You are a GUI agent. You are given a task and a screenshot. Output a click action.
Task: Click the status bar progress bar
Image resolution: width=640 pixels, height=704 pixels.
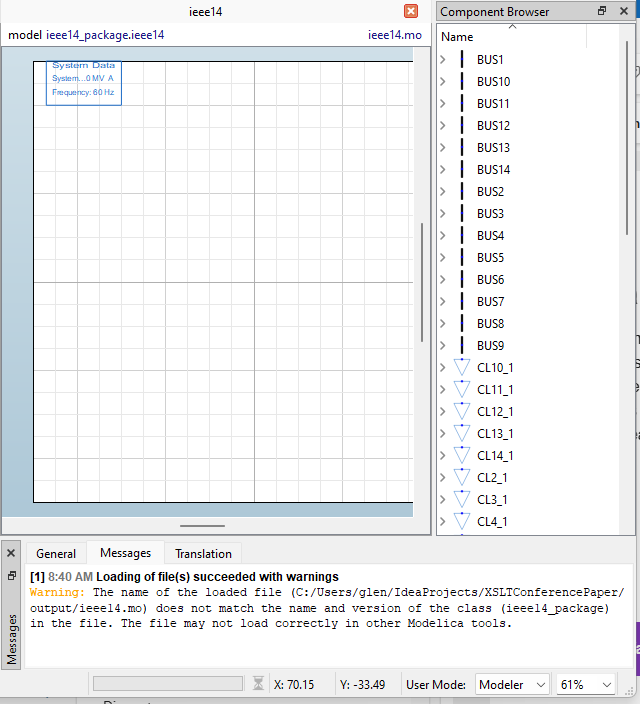[168, 683]
